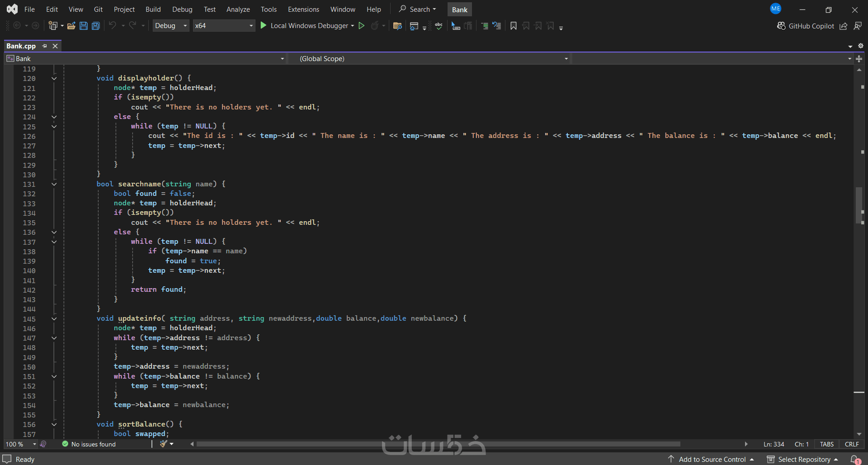Jump to previous bookmark icon
The width and height of the screenshot is (868, 465).
coord(526,26)
